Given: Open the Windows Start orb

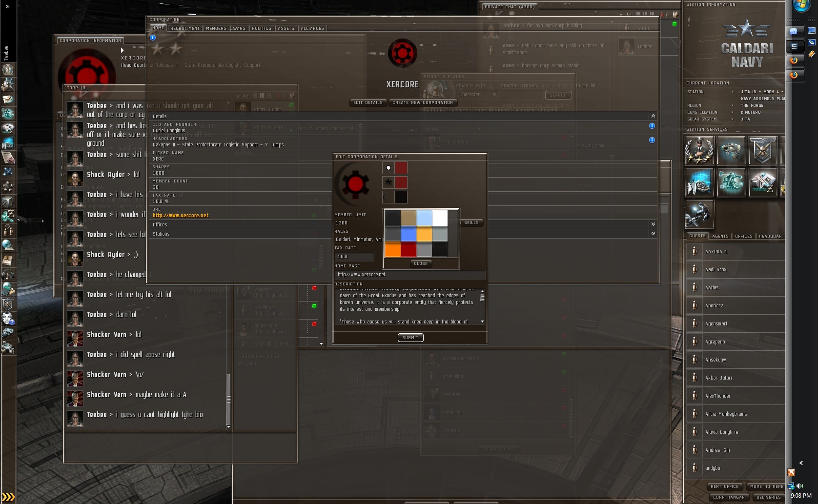Looking at the screenshot, I should [x=801, y=5].
